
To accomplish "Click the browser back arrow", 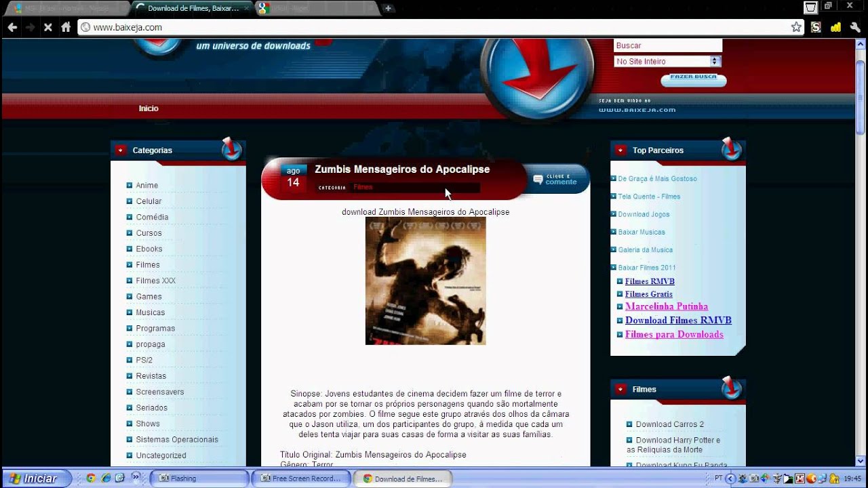I will [12, 27].
